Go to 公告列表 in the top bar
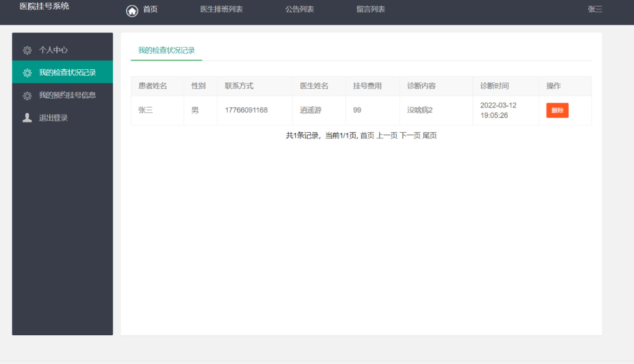Image resolution: width=634 pixels, height=364 pixels. click(299, 9)
